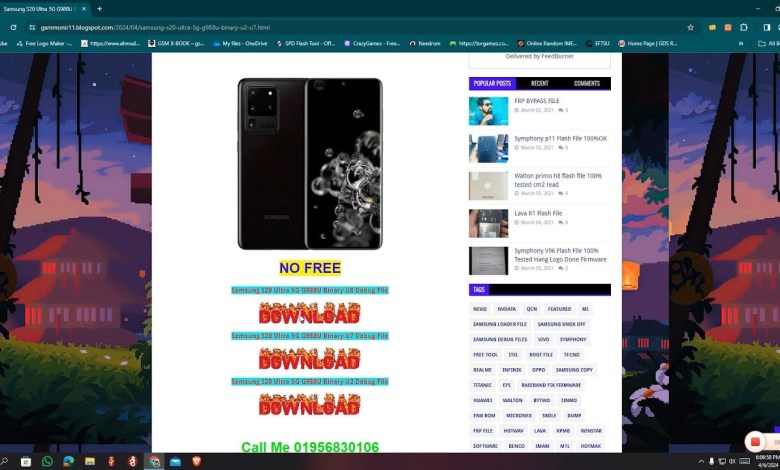Open Symphony V96 Flash File post
Screen dimensions: 780x470
(x=560, y=255)
